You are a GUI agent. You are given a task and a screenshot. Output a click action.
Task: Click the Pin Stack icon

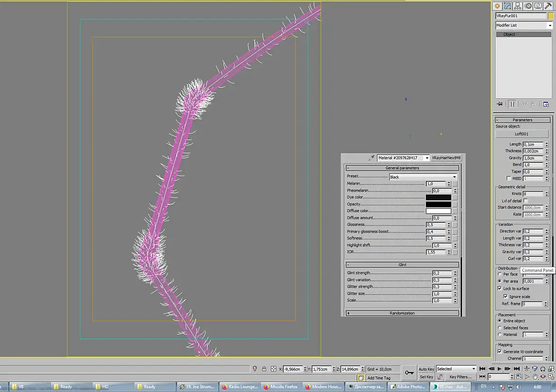click(x=500, y=104)
